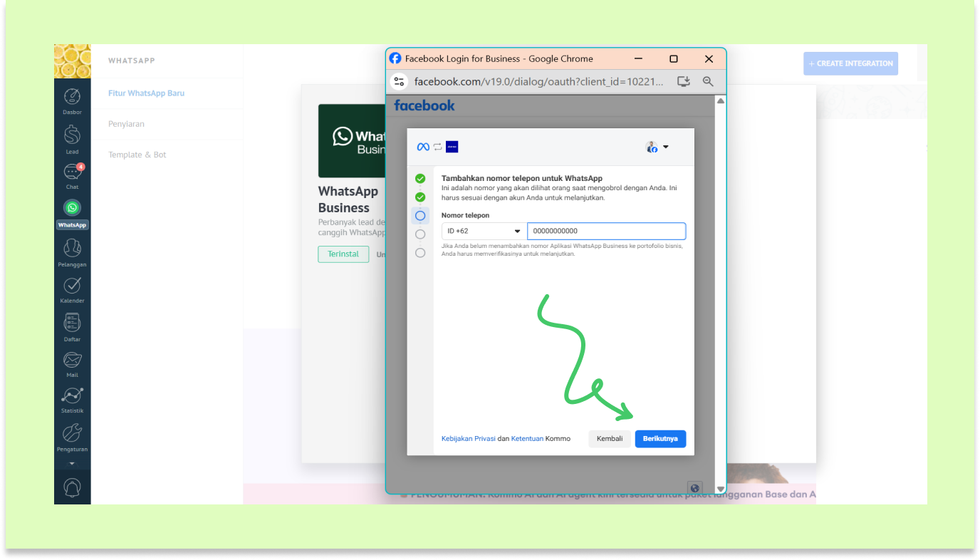Select Fitur WhatsApp Baru menu item
This screenshot has height=560, width=980.
[x=146, y=93]
